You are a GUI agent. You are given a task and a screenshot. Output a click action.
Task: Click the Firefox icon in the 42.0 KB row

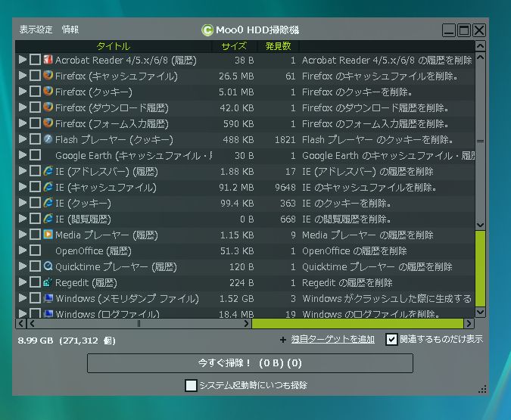(x=48, y=107)
